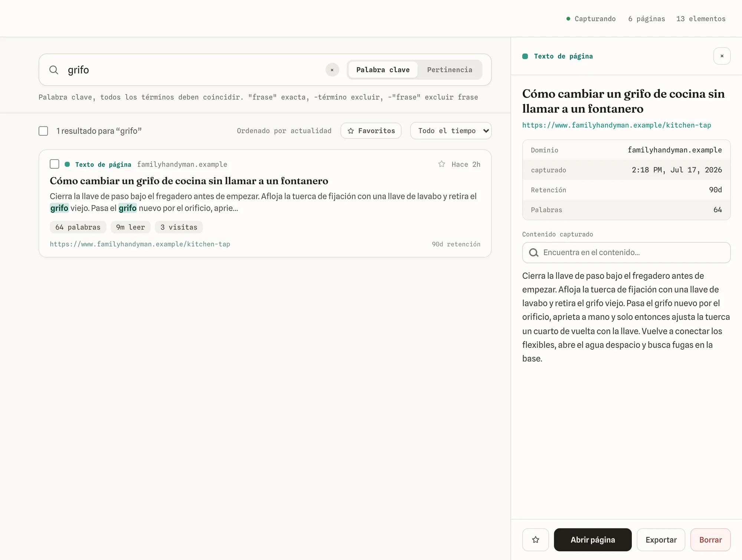The image size is (742, 560).
Task: Close the Texto de página detail panel
Action: click(x=722, y=56)
